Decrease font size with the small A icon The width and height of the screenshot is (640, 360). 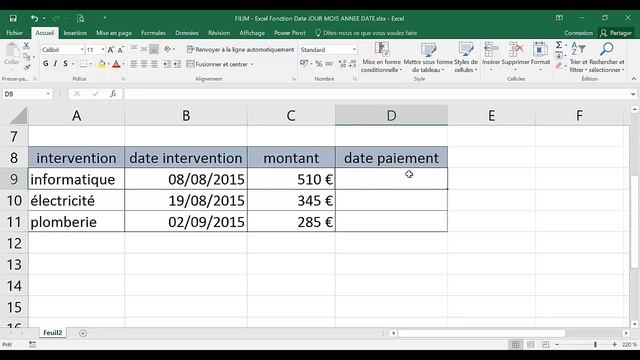120,50
